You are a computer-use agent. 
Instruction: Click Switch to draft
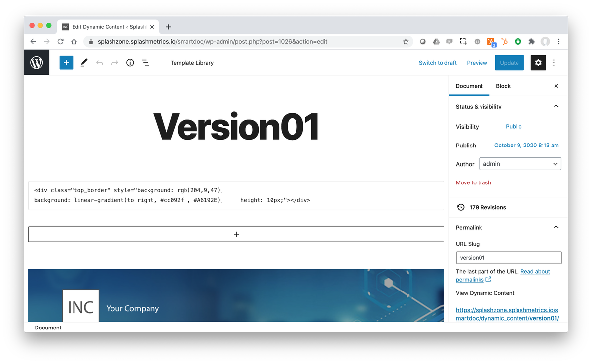coord(438,63)
